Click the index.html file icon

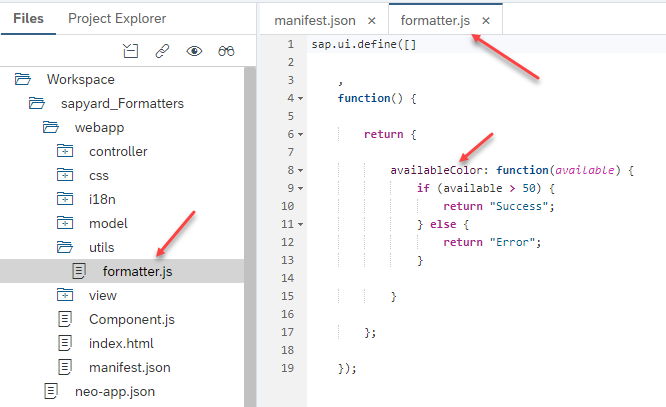coord(65,343)
